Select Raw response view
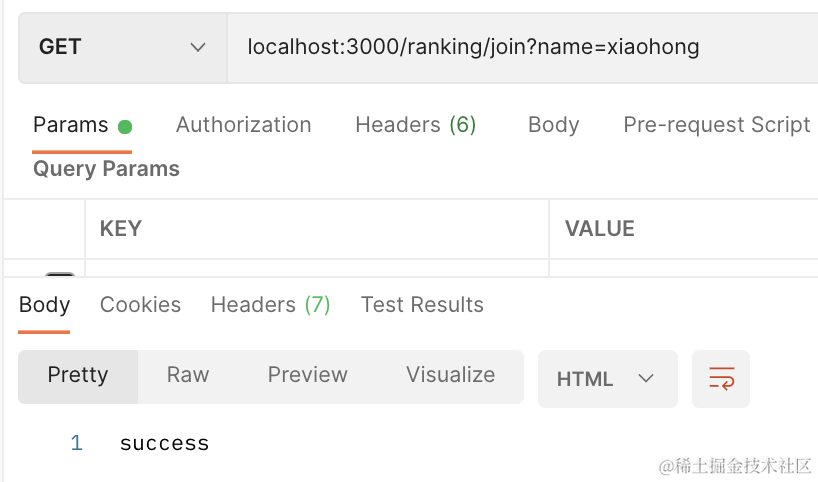Viewport: 818px width, 482px height. 188,375
